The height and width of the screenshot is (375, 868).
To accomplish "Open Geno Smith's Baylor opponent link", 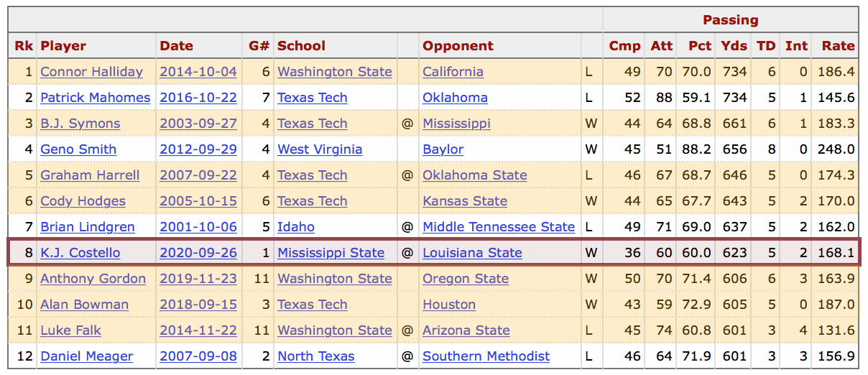I will [443, 149].
